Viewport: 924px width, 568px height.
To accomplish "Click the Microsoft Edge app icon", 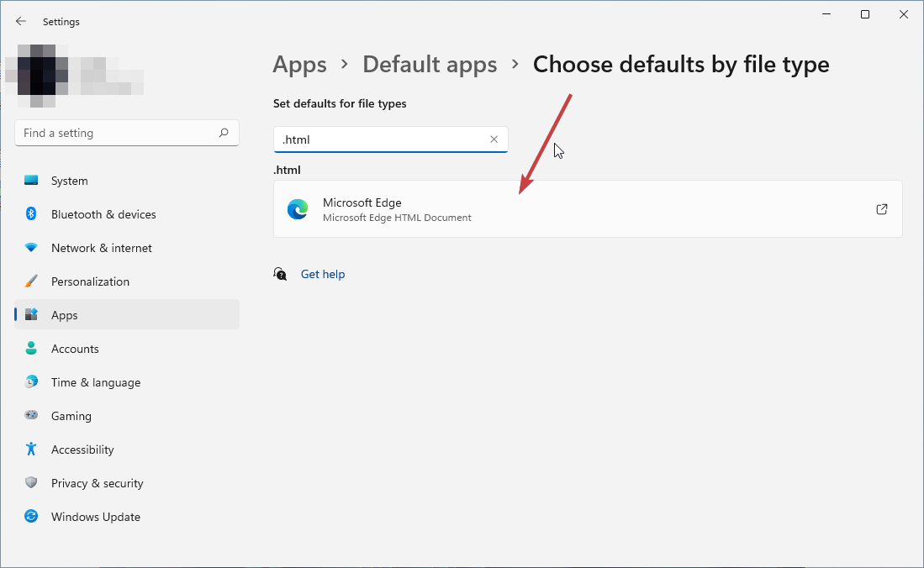I will coord(298,209).
